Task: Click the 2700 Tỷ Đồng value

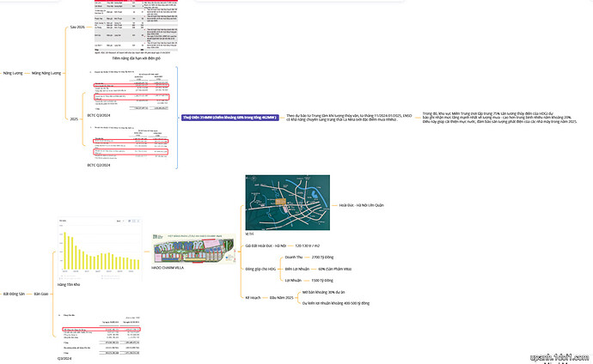Action: tap(322, 258)
